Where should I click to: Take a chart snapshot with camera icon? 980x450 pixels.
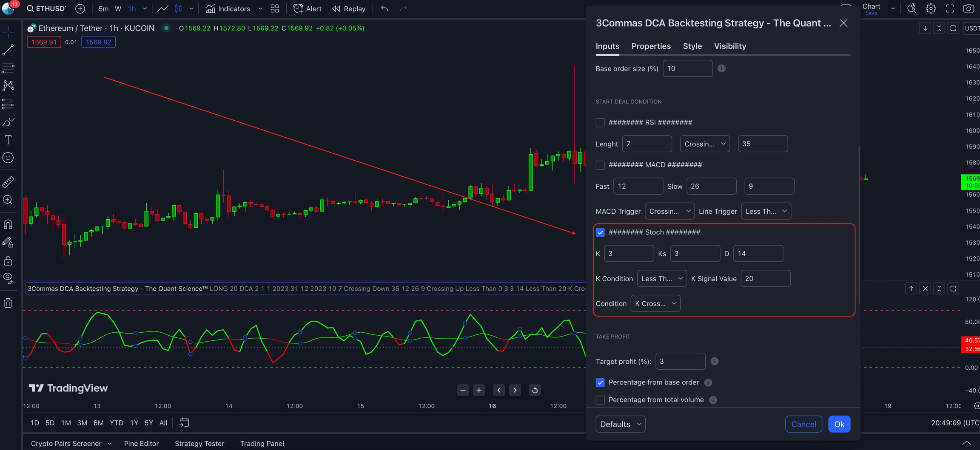point(969,8)
